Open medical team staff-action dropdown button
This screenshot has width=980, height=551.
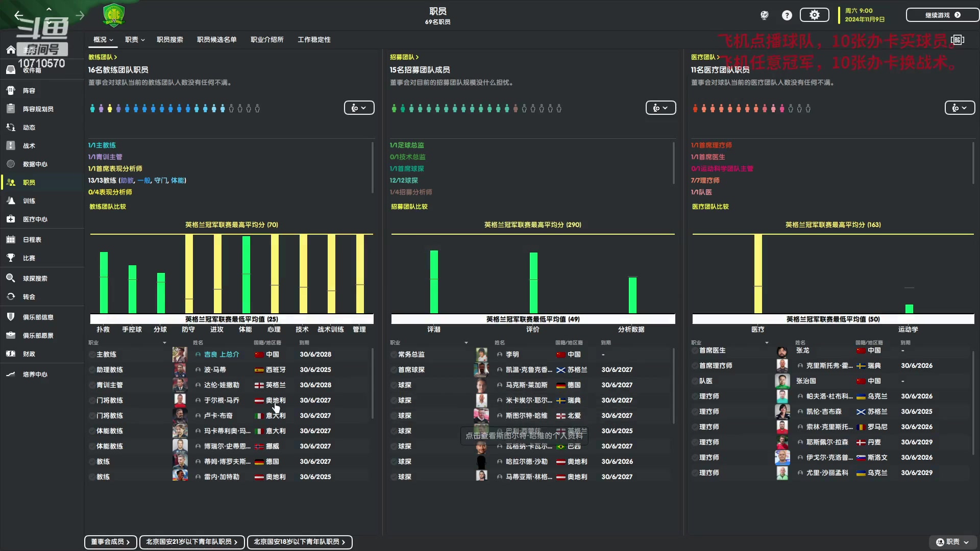pyautogui.click(x=960, y=108)
